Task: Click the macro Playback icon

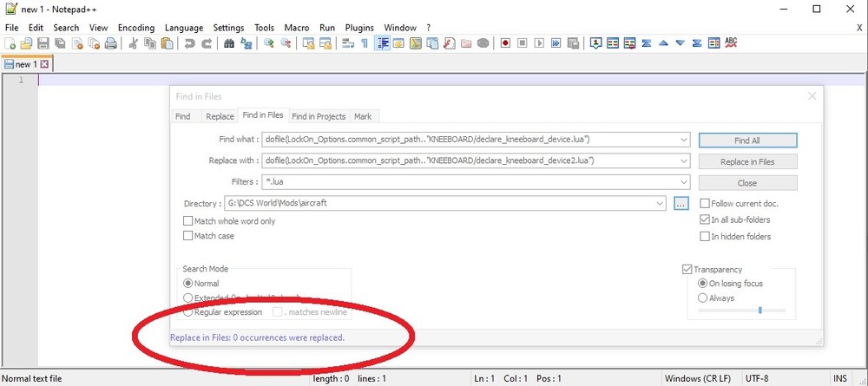Action: 539,43
